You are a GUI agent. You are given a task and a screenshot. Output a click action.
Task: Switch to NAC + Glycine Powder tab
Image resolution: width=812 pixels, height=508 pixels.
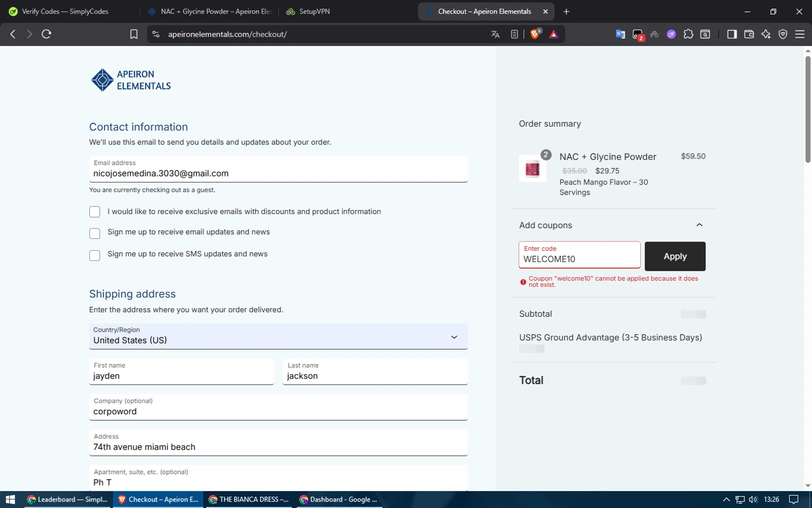(x=210, y=11)
